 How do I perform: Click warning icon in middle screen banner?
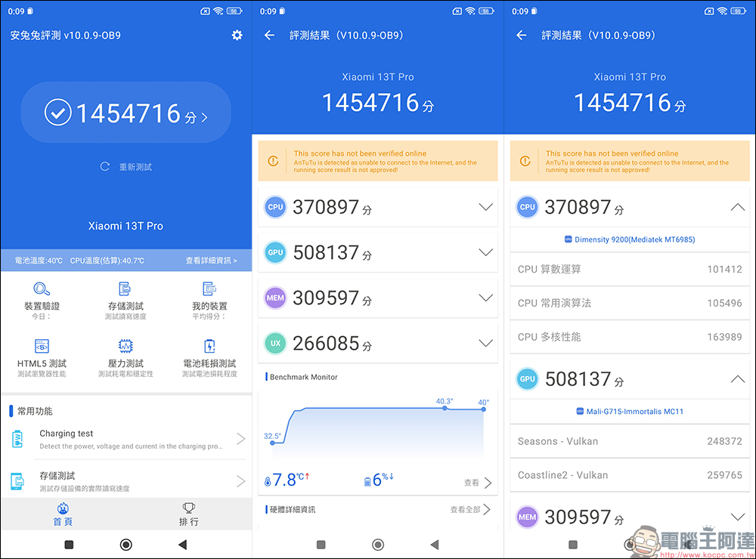click(274, 161)
